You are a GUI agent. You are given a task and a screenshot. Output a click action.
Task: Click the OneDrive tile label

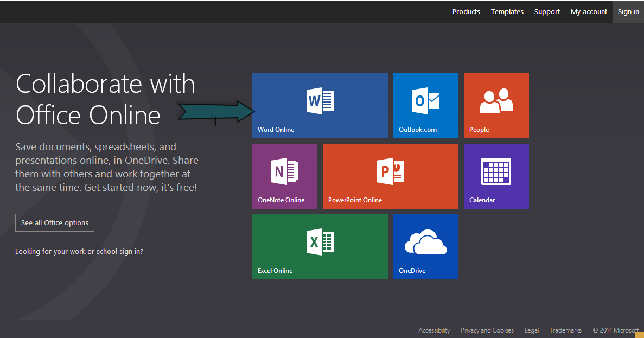(x=412, y=271)
